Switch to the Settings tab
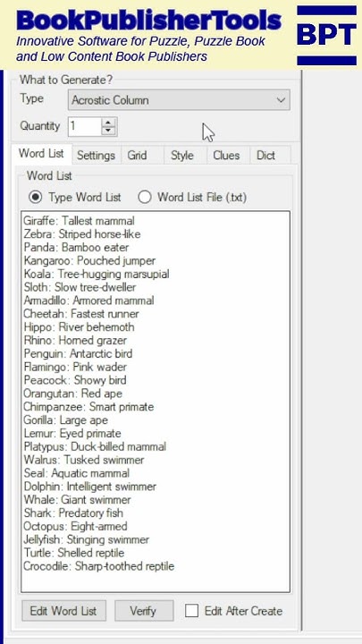 (x=96, y=156)
